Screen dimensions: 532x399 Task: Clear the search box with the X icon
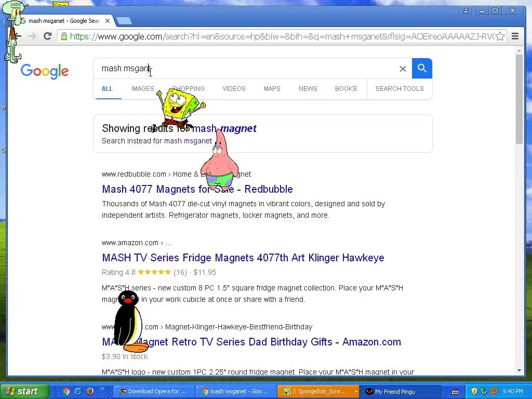tap(403, 69)
